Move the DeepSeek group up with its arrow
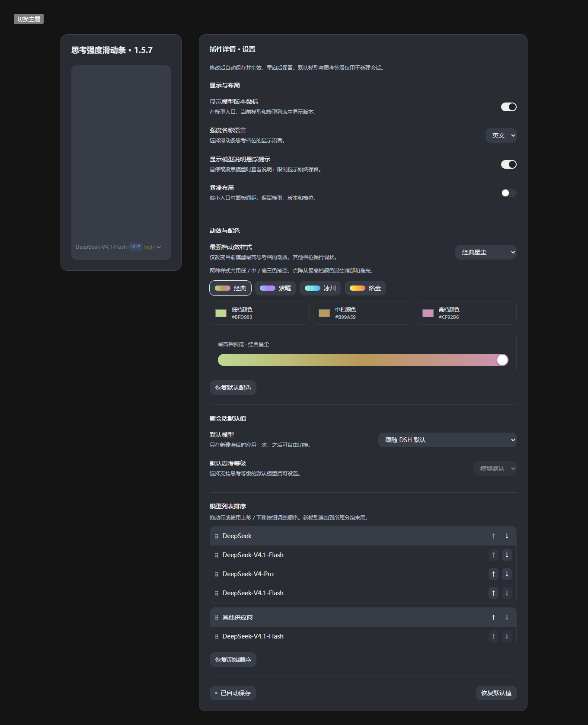Image resolution: width=588 pixels, height=725 pixels. (493, 536)
